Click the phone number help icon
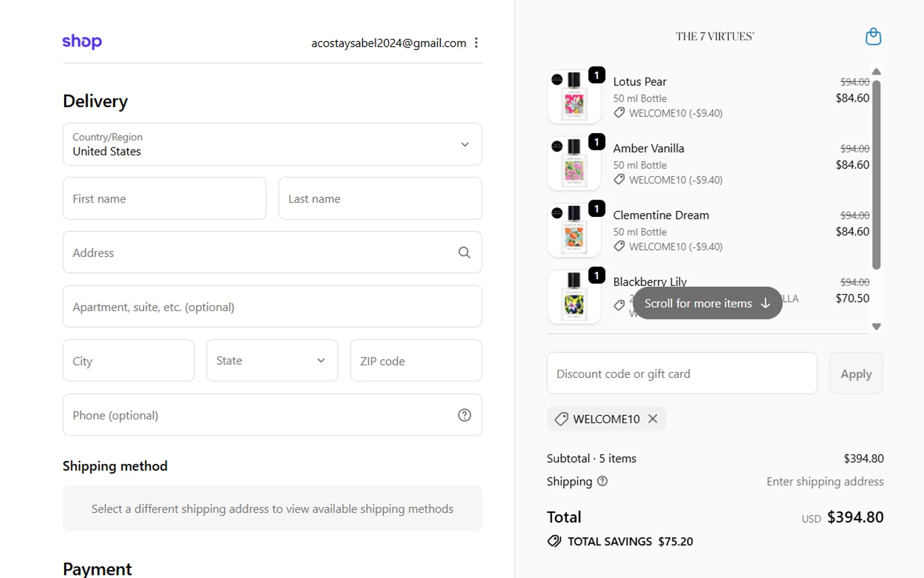 (464, 415)
